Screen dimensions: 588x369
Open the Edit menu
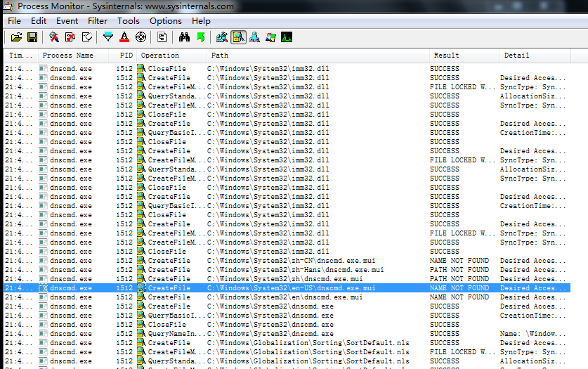coord(39,21)
